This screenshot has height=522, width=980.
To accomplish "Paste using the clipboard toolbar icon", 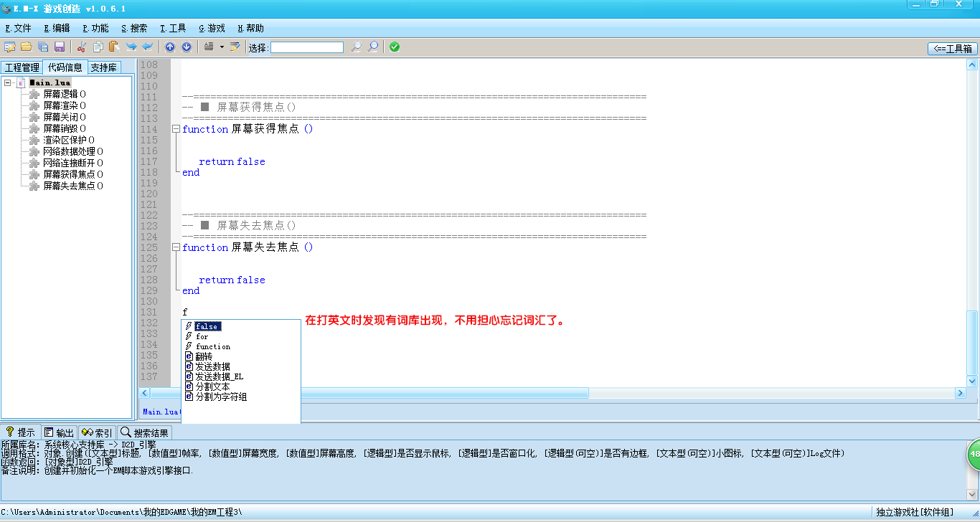I will 114,47.
